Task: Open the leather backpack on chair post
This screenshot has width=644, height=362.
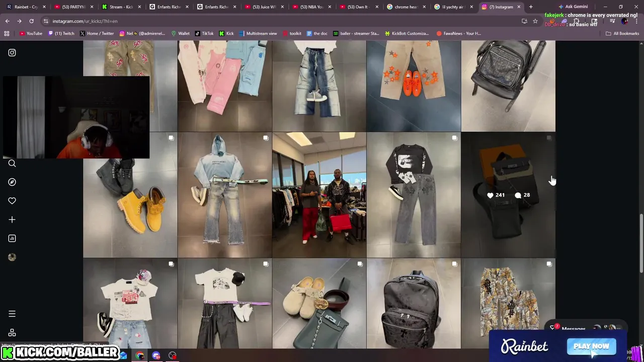Action: pos(508,86)
